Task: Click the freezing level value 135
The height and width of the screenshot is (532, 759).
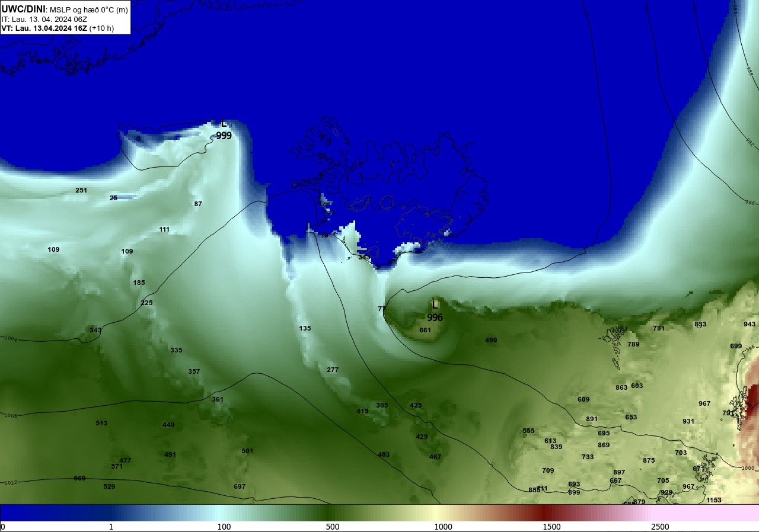Action: pos(305,328)
